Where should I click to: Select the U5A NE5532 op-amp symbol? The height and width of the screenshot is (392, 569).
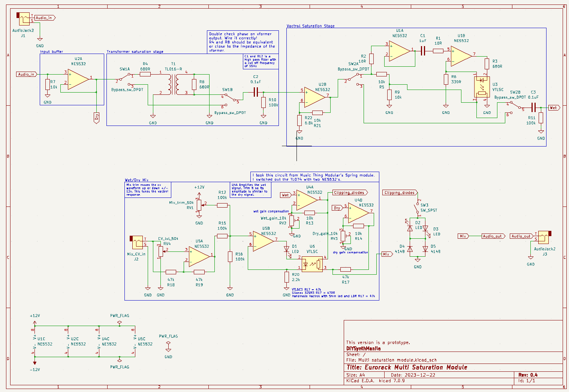coord(199,257)
